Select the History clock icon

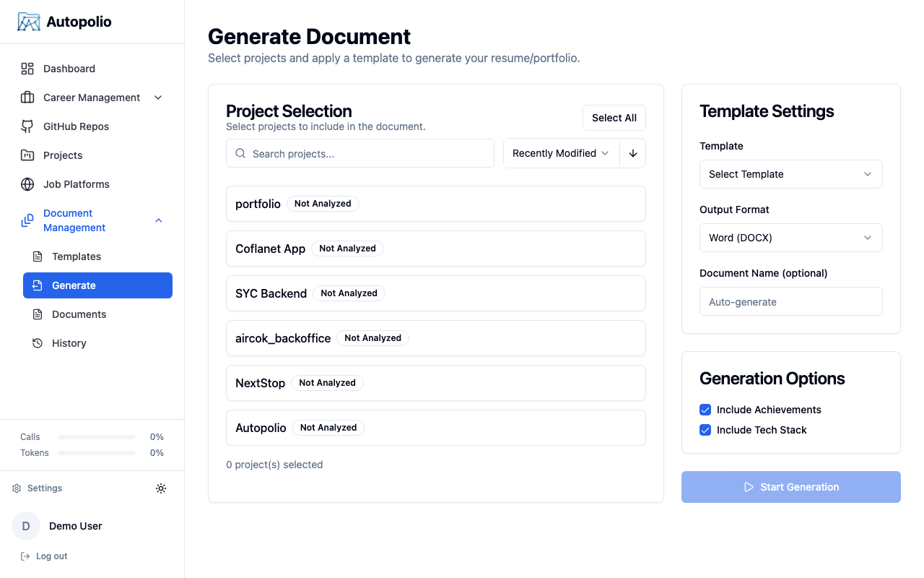click(39, 342)
